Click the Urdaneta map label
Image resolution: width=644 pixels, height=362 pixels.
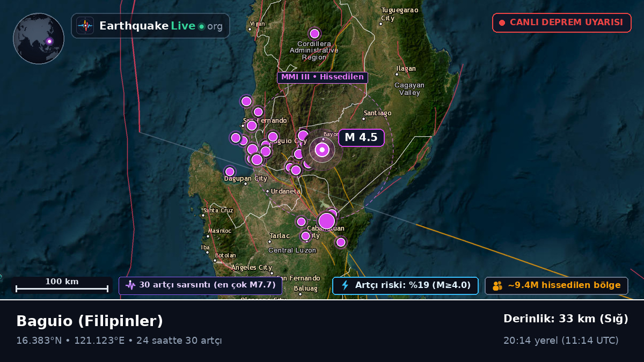286,191
